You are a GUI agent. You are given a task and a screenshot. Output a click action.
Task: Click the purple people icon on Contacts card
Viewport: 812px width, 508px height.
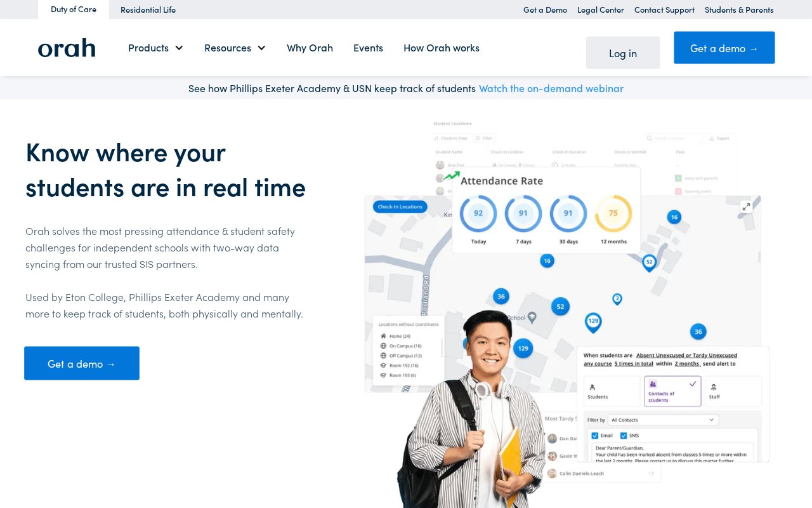click(x=653, y=384)
